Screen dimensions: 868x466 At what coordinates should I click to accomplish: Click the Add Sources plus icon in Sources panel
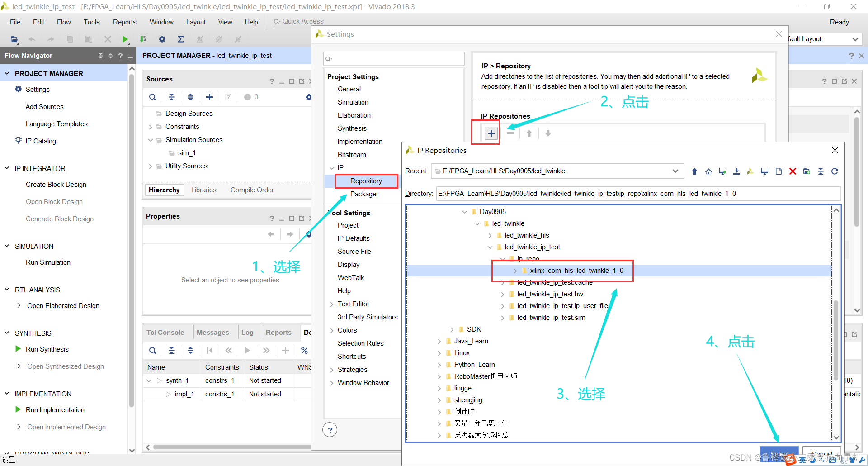click(209, 97)
